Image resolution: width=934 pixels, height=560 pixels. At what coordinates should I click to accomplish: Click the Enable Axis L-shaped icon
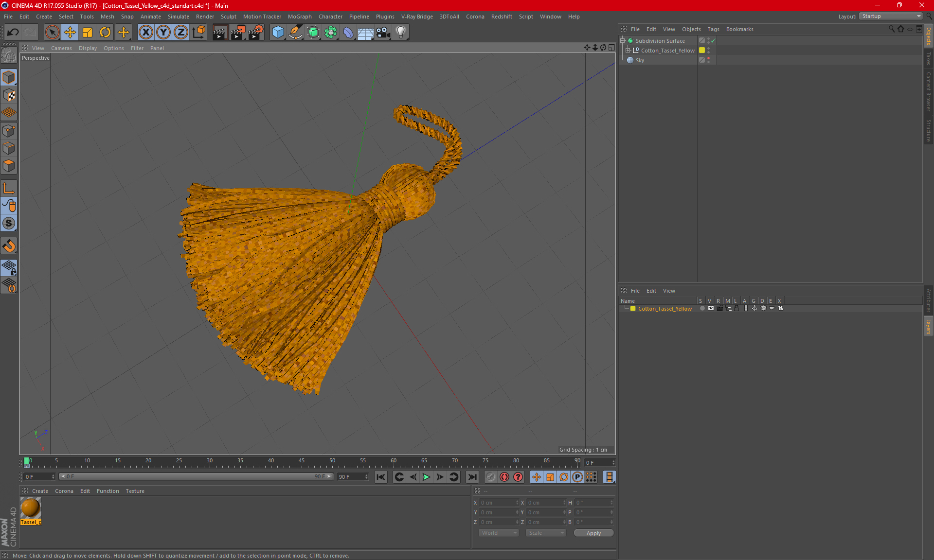tap(9, 188)
